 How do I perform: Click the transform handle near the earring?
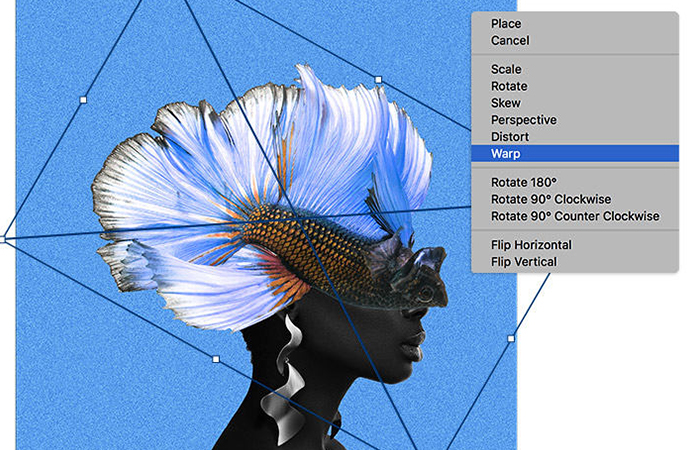[x=216, y=359]
